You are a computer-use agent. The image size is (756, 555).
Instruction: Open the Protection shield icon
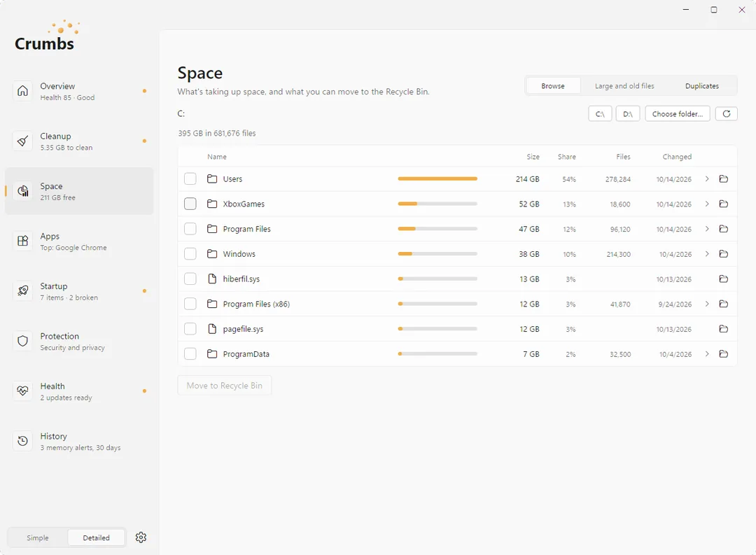[x=22, y=341]
